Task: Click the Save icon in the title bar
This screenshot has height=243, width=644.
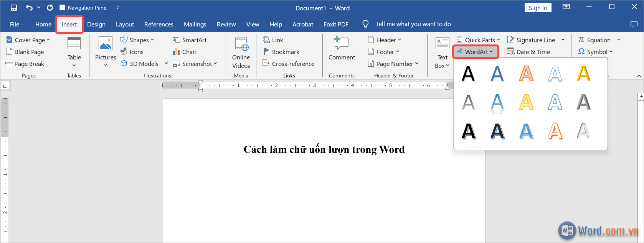Action: 14,8
